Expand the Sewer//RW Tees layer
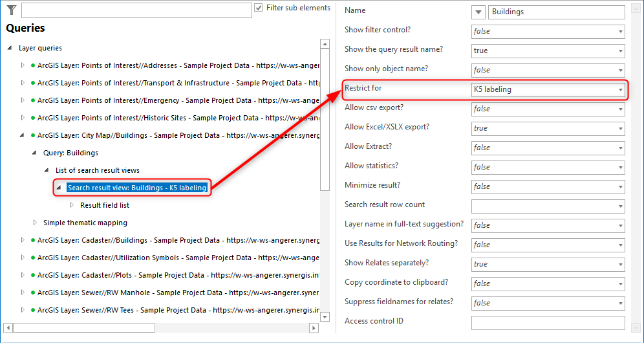The height and width of the screenshot is (343, 644). tap(23, 310)
